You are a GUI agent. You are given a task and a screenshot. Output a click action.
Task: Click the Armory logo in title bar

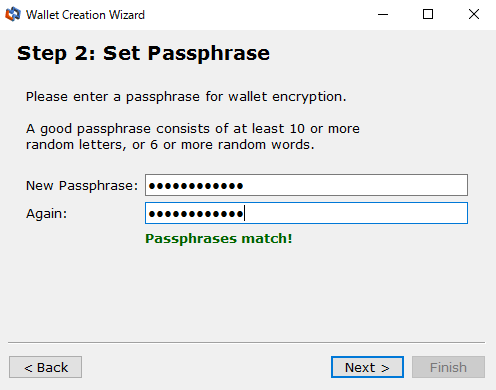pos(13,14)
